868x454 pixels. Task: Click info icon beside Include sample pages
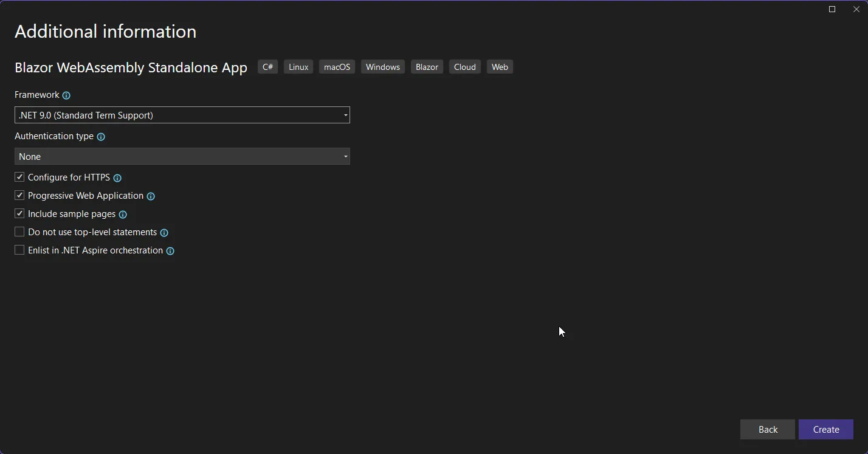click(x=123, y=215)
